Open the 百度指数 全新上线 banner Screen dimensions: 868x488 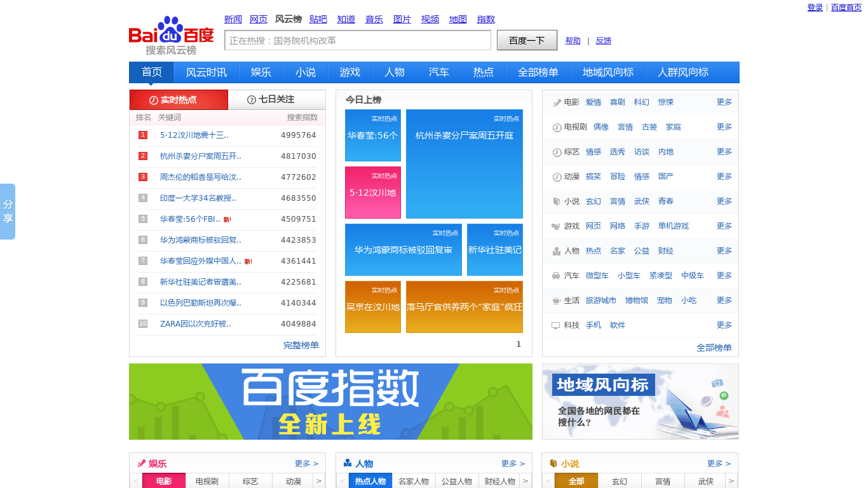(330, 402)
